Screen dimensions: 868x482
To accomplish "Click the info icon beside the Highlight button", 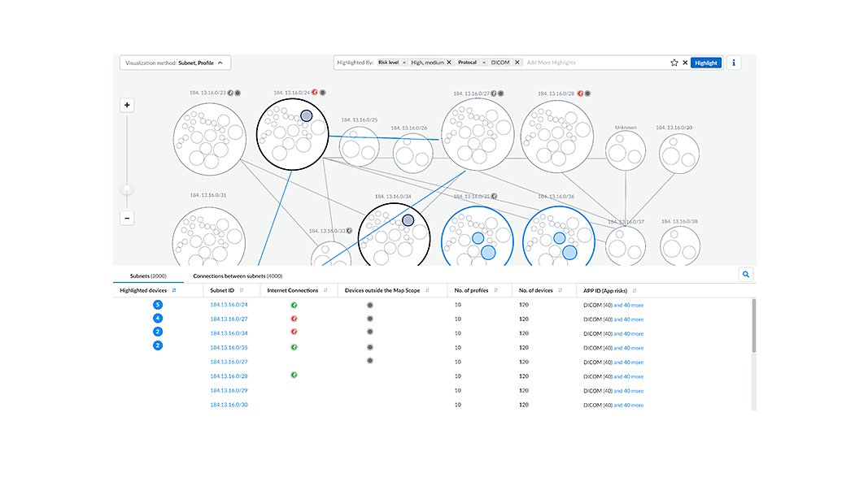I will (x=733, y=63).
